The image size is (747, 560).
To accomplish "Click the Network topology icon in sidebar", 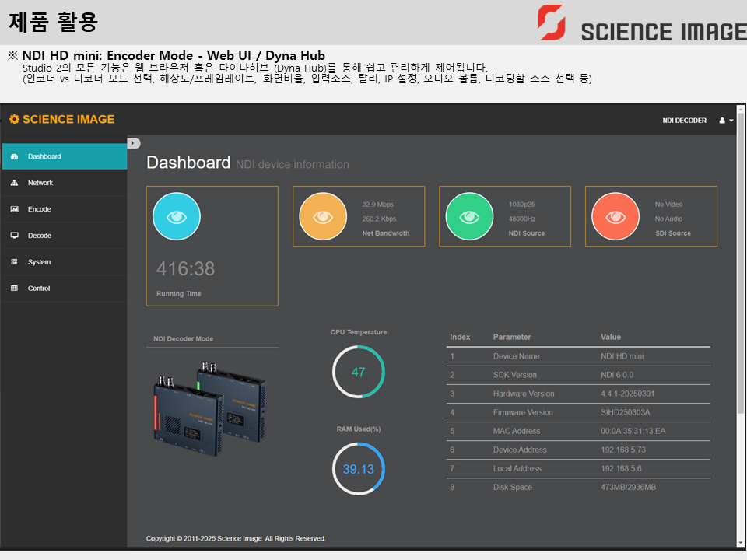I will point(14,183).
